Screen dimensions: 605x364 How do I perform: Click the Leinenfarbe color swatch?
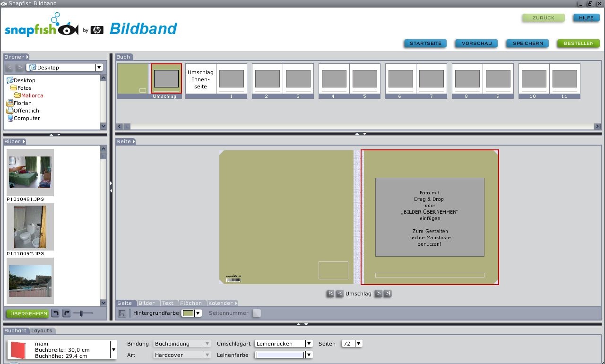280,355
